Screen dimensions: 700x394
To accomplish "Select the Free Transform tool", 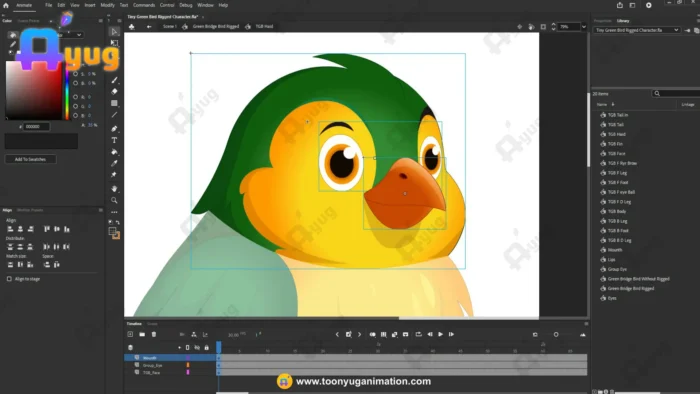I will click(x=114, y=43).
